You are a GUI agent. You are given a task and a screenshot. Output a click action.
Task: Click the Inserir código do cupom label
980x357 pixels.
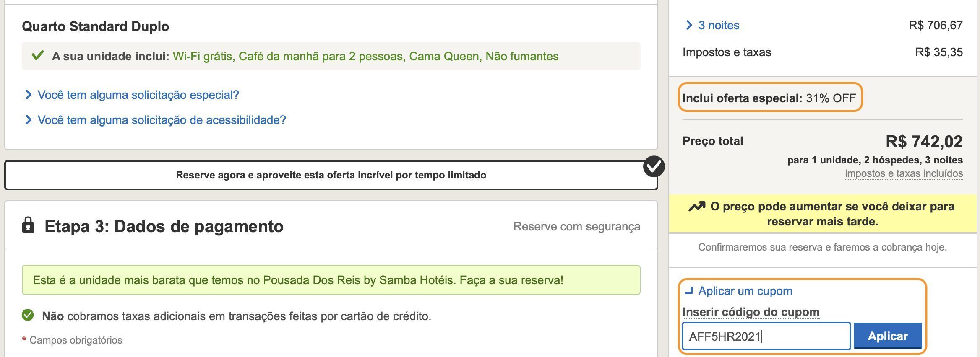751,312
